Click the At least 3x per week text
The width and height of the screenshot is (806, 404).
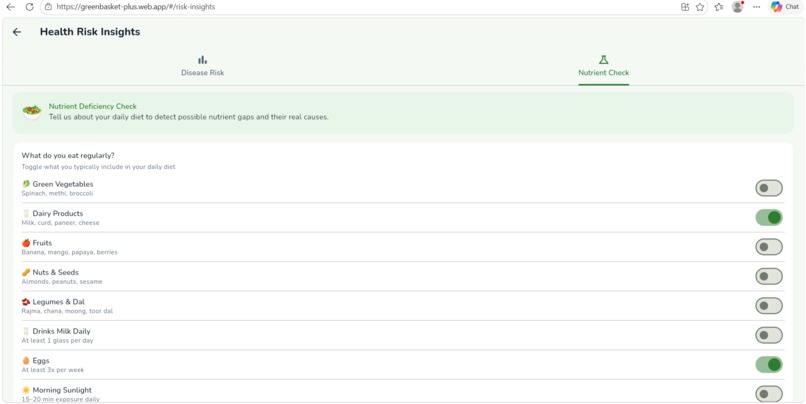[x=52, y=370]
